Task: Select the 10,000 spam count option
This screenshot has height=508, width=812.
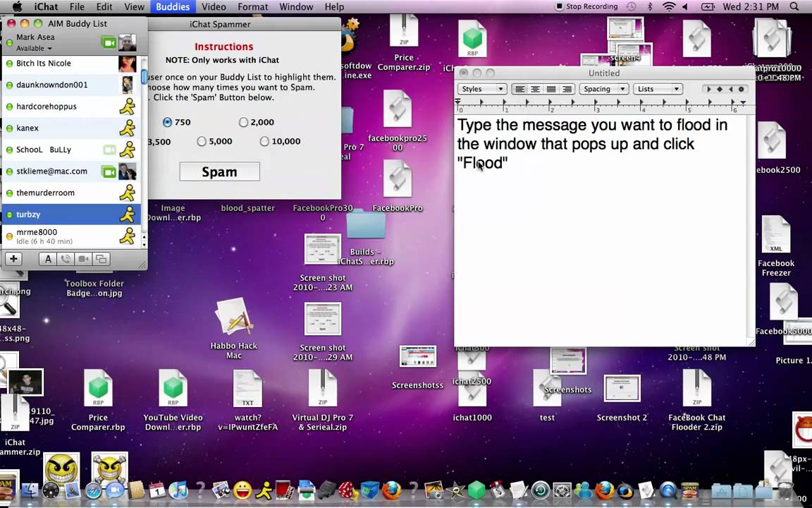Action: point(264,142)
